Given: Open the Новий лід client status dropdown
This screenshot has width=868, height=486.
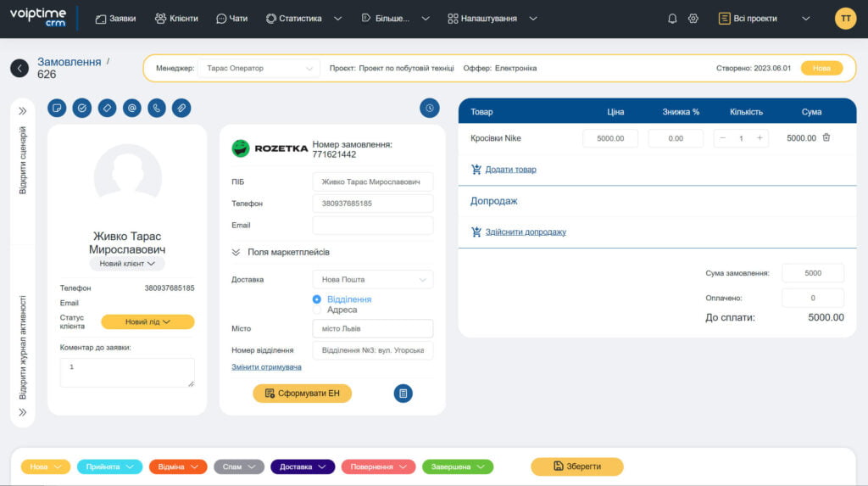Looking at the screenshot, I should (x=147, y=322).
